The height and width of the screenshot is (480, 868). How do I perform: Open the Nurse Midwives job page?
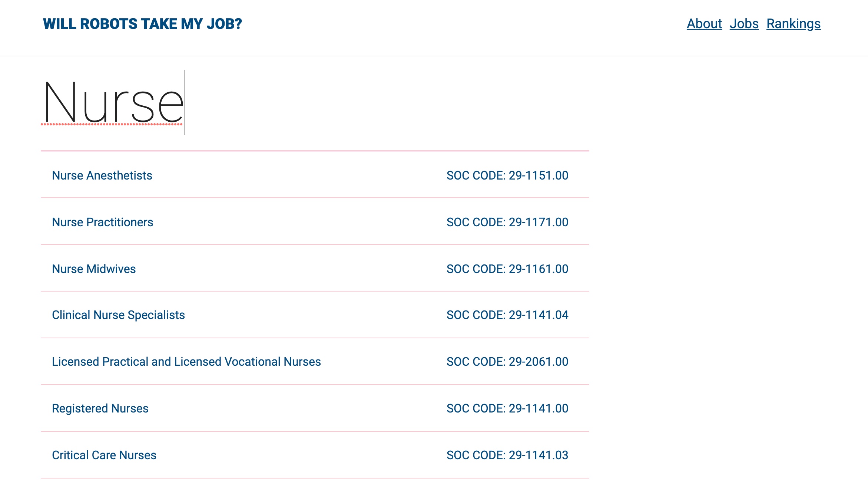pos(94,269)
